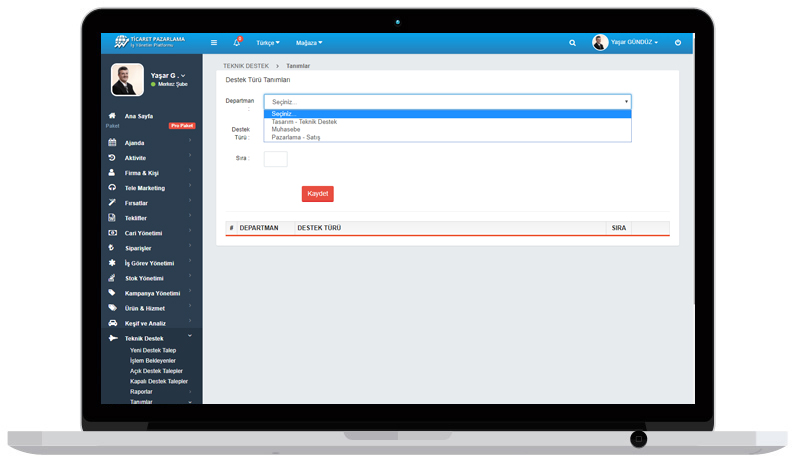Click the Fırsatlar wand icon

112,203
